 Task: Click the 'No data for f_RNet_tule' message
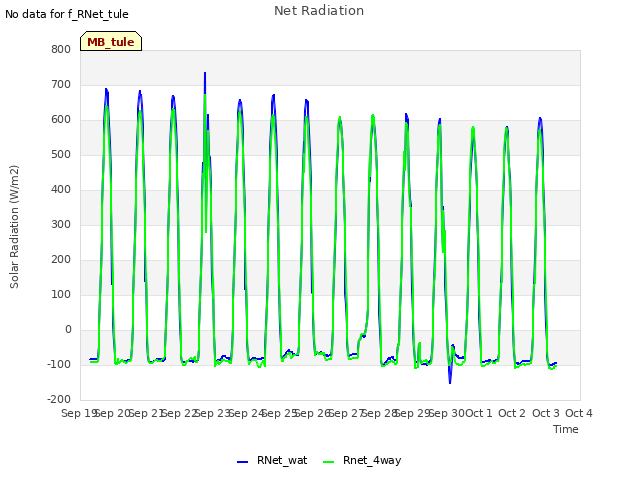(x=67, y=14)
